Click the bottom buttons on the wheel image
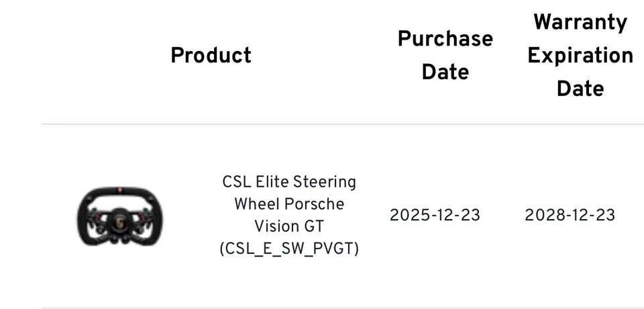Image resolution: width=644 pixels, height=309 pixels. (120, 238)
